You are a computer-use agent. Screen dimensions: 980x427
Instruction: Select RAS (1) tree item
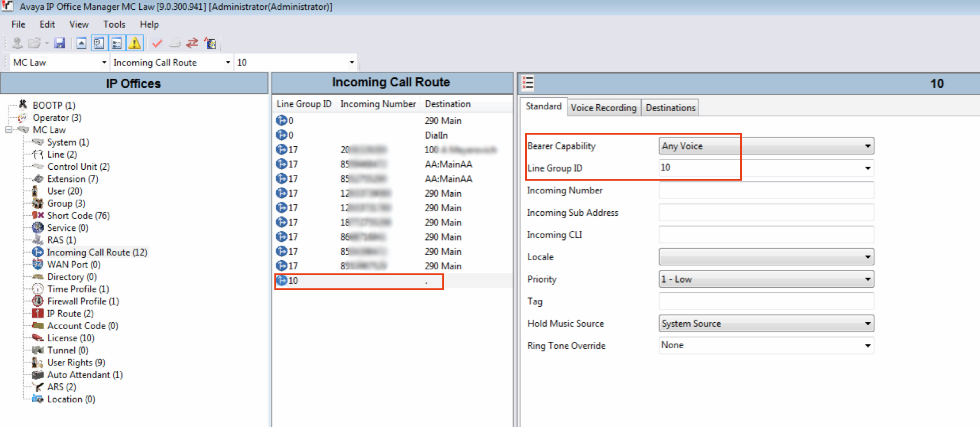click(x=62, y=240)
